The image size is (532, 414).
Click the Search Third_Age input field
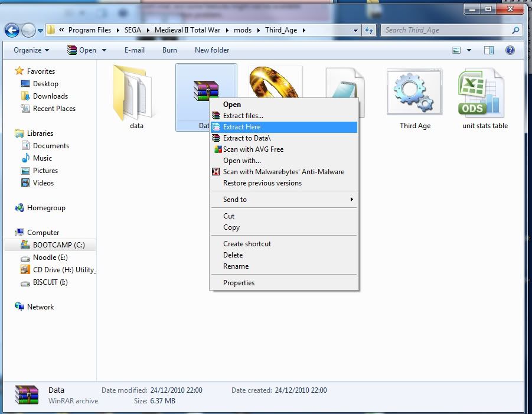[x=446, y=30]
